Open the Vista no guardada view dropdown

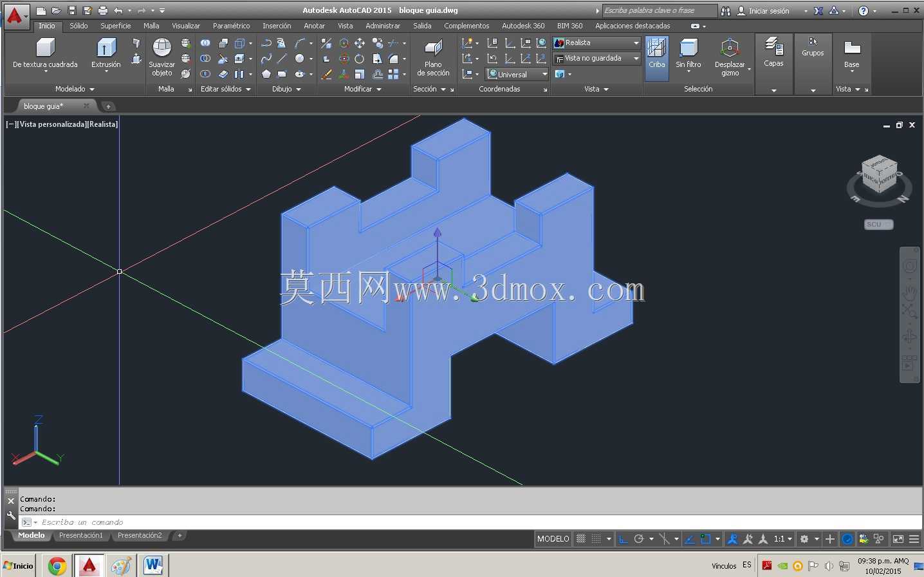(x=596, y=58)
